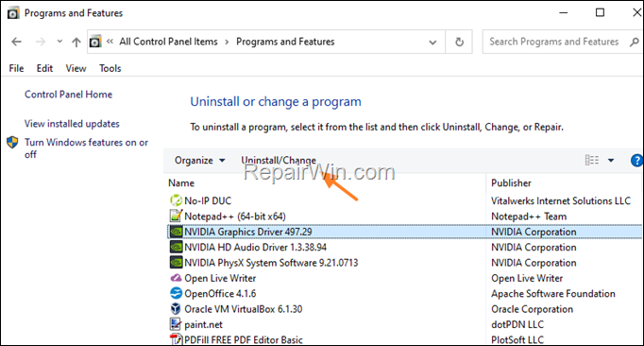Select NVIDIA Graphics Driver 497.29 row
The image size is (644, 346).
pos(404,232)
